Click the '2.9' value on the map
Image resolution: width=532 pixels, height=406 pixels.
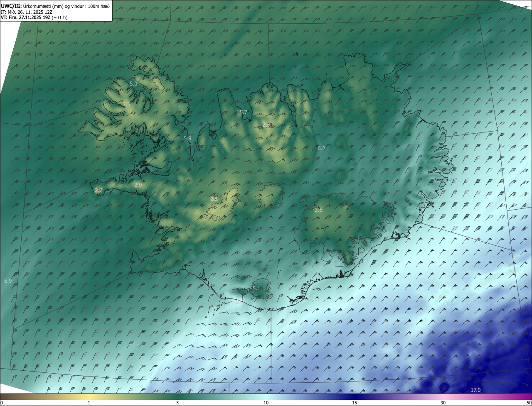pos(138,185)
